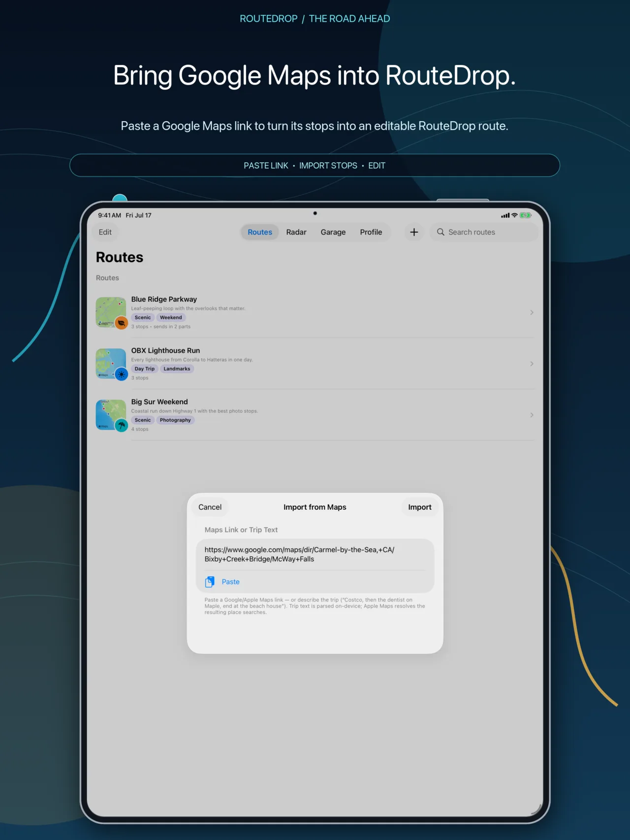Viewport: 630px width, 840px height.
Task: Open Blue Ridge Parkway map thumbnail
Action: point(111,312)
